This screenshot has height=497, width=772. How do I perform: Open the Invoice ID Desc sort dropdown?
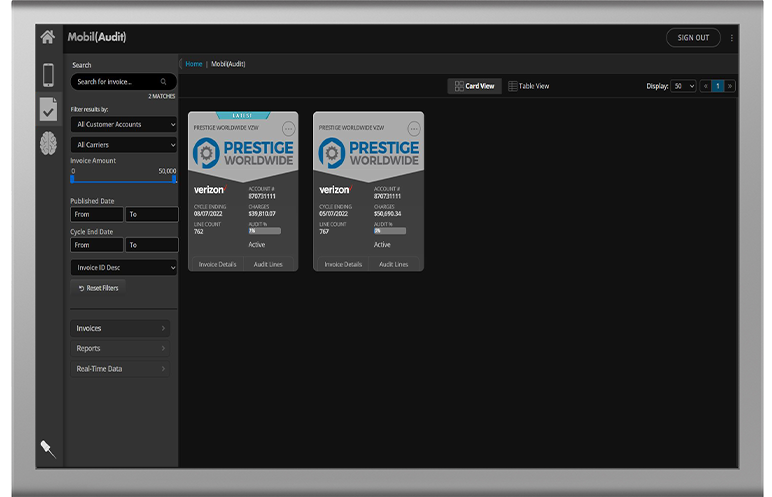coord(124,267)
